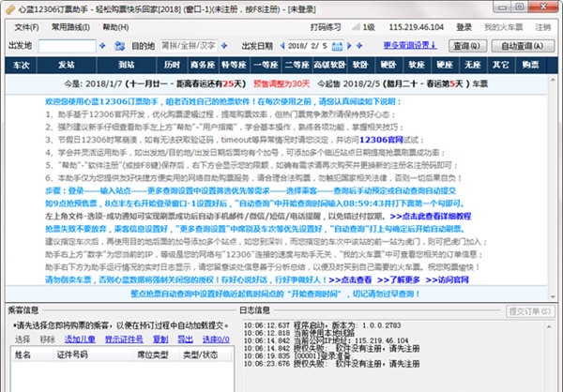Click the 硬座 column header
The height and width of the screenshot is (392, 563).
click(x=445, y=65)
